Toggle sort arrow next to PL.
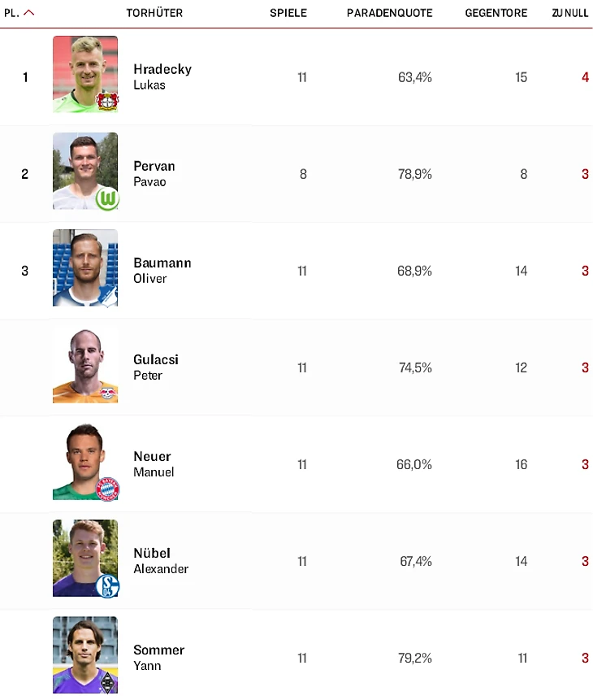This screenshot has height=700, width=593. (29, 13)
